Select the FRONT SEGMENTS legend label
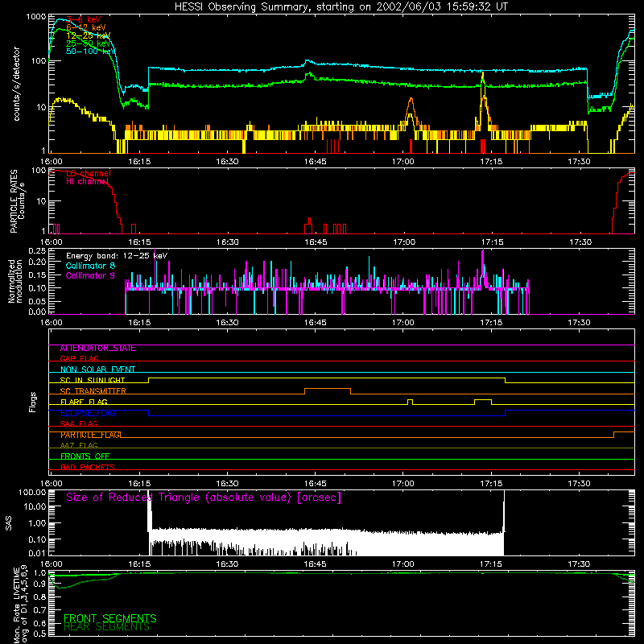This screenshot has width=644, height=644. coord(110,618)
